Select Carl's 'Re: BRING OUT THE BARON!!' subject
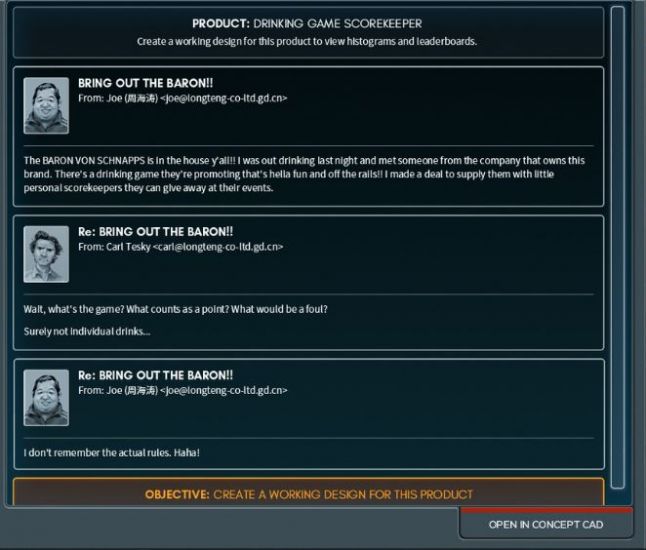The width and height of the screenshot is (646, 550). tap(156, 232)
